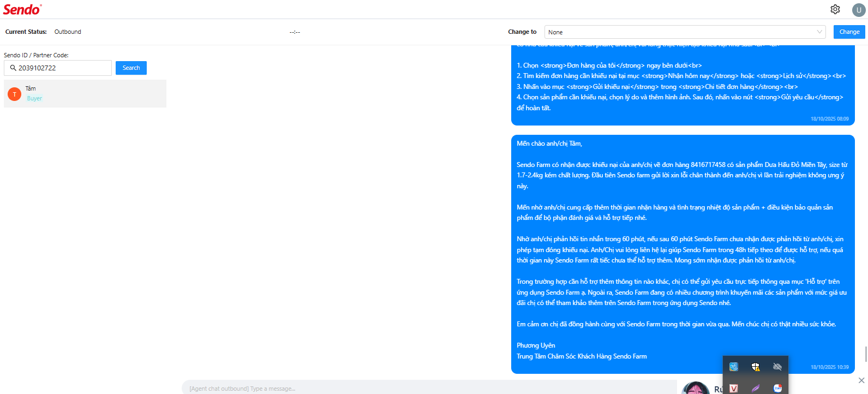
Task: Close the notification popup with the X
Action: (x=861, y=380)
